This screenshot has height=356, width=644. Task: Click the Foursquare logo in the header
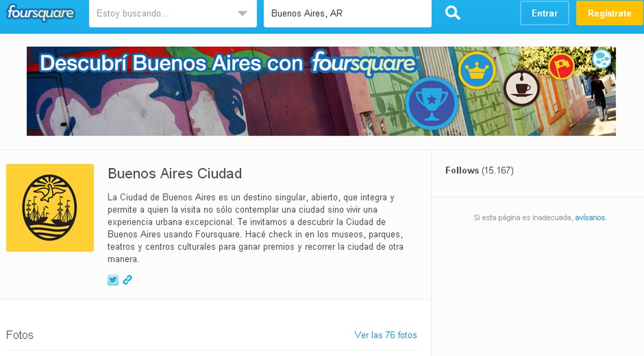[41, 13]
